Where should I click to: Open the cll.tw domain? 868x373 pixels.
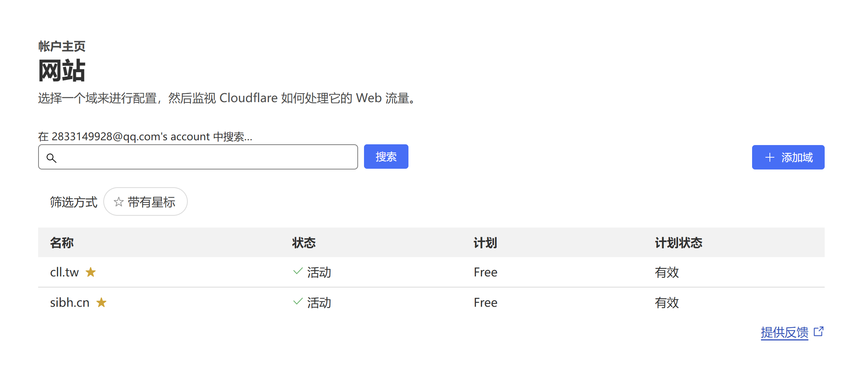[x=64, y=272]
